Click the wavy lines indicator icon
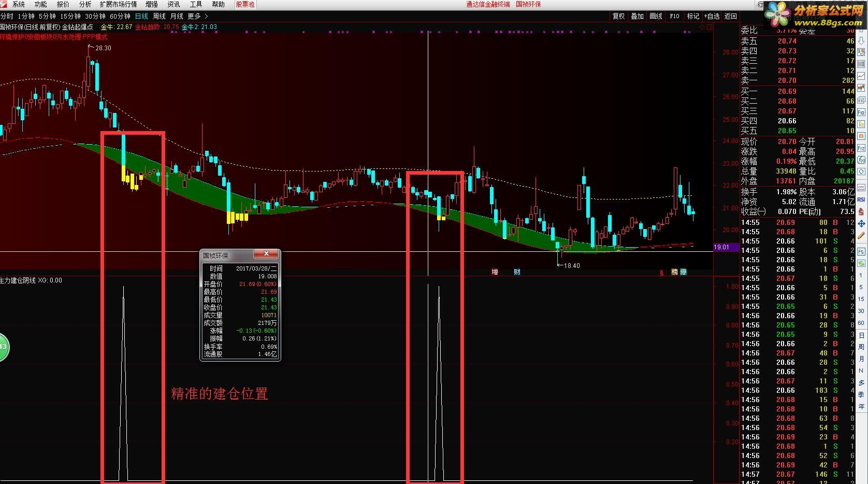This screenshot has height=484, width=868. 861,187
